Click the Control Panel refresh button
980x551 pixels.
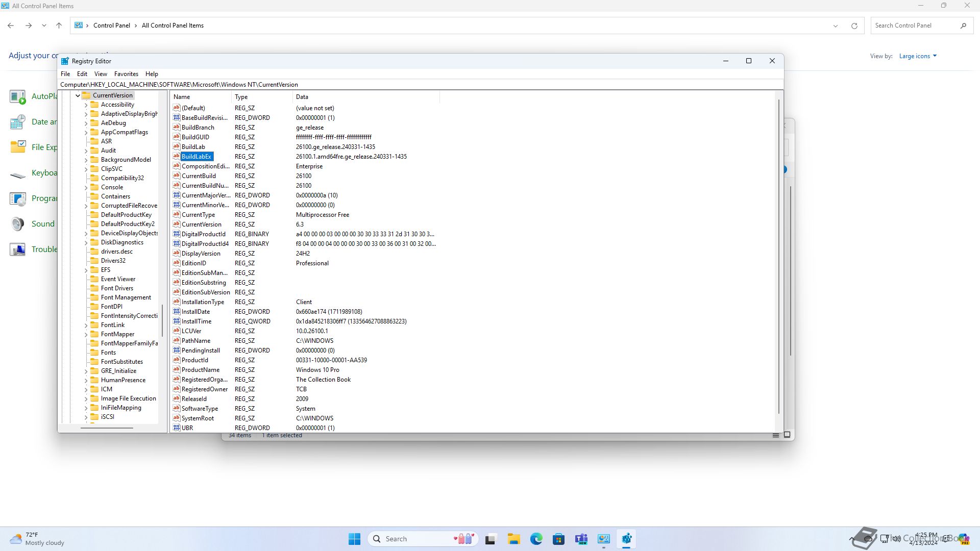point(854,26)
